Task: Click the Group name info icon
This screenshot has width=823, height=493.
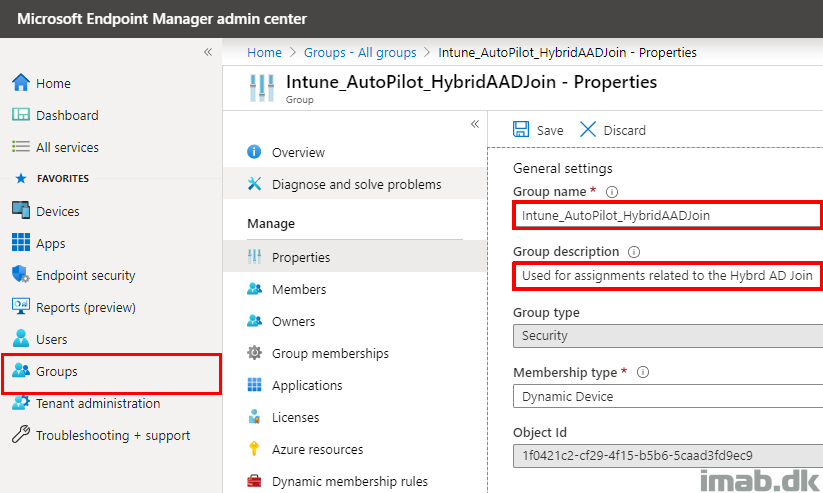Action: (611, 192)
